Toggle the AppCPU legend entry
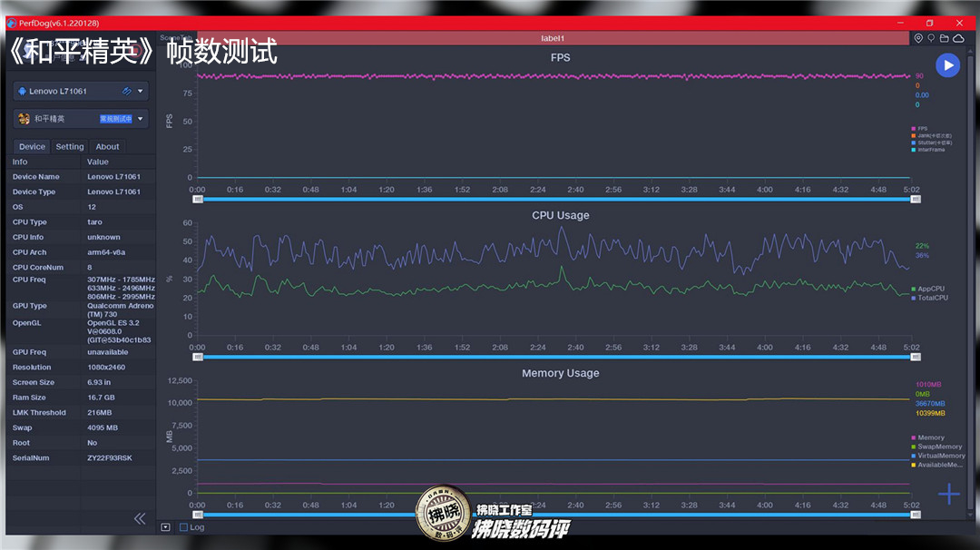 928,289
